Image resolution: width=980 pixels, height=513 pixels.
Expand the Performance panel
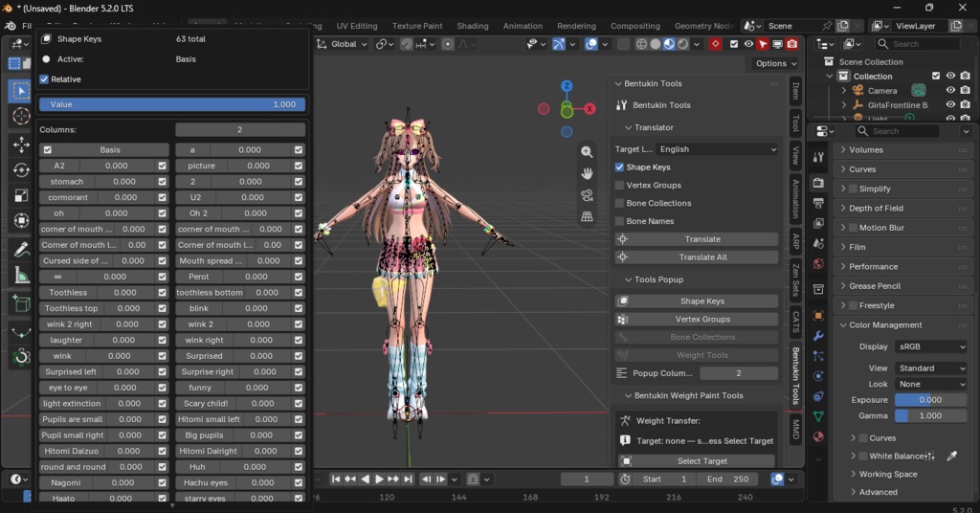[x=873, y=266]
